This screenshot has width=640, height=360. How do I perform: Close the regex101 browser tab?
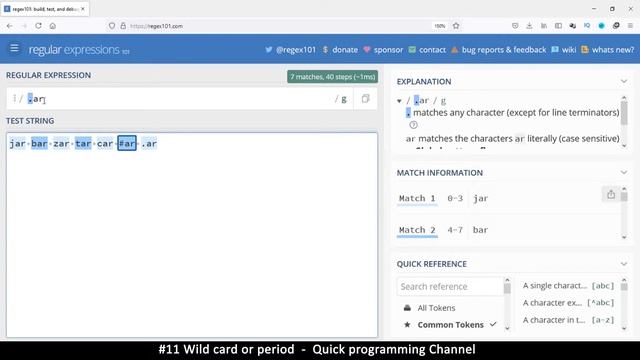(83, 9)
